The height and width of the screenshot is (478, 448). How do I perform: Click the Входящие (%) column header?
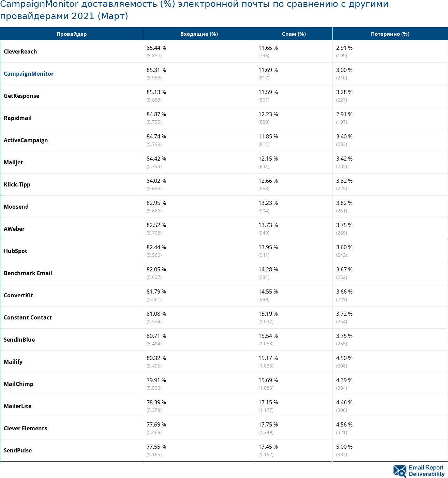(199, 34)
